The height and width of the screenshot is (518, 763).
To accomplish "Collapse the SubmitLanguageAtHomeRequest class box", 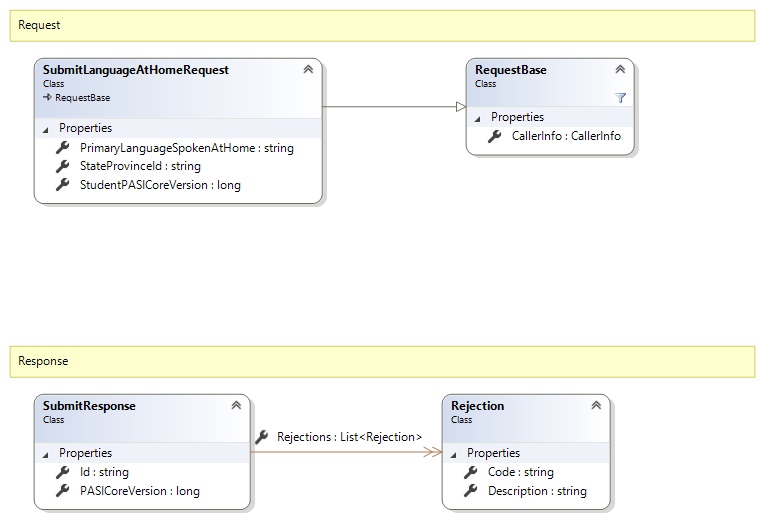I will click(308, 70).
